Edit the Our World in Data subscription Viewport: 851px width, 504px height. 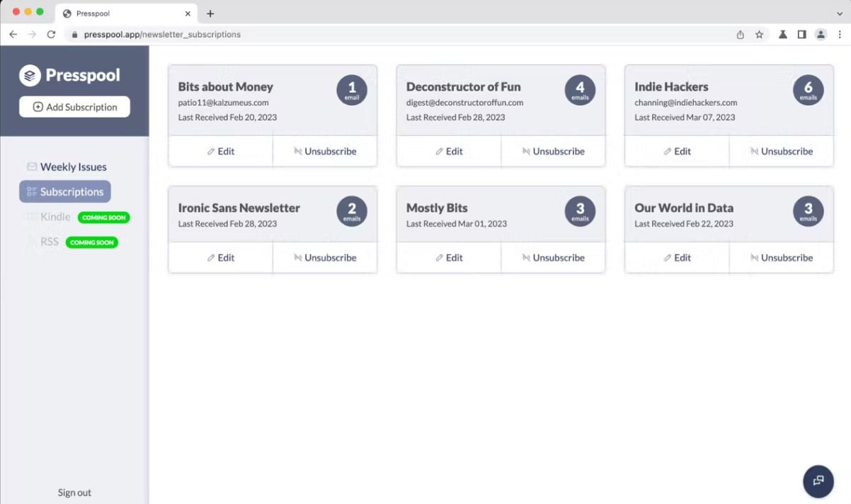(x=677, y=258)
